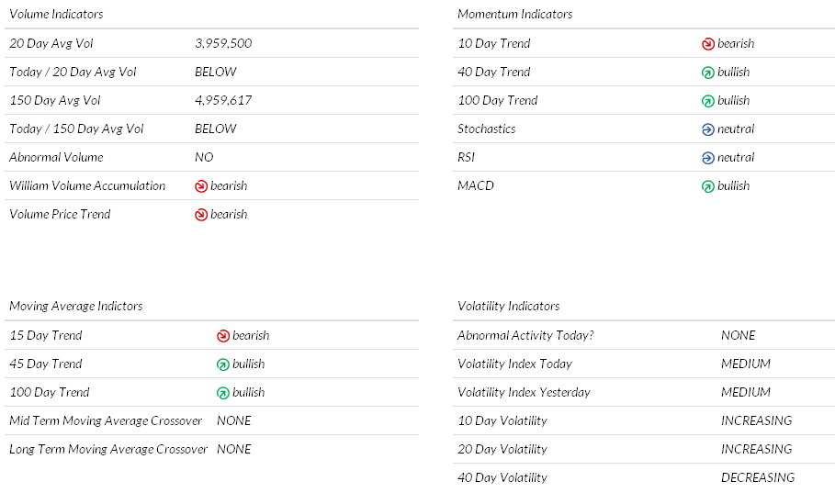The width and height of the screenshot is (835, 504).
Task: Select the Volume Indicators heading
Action: (x=56, y=14)
